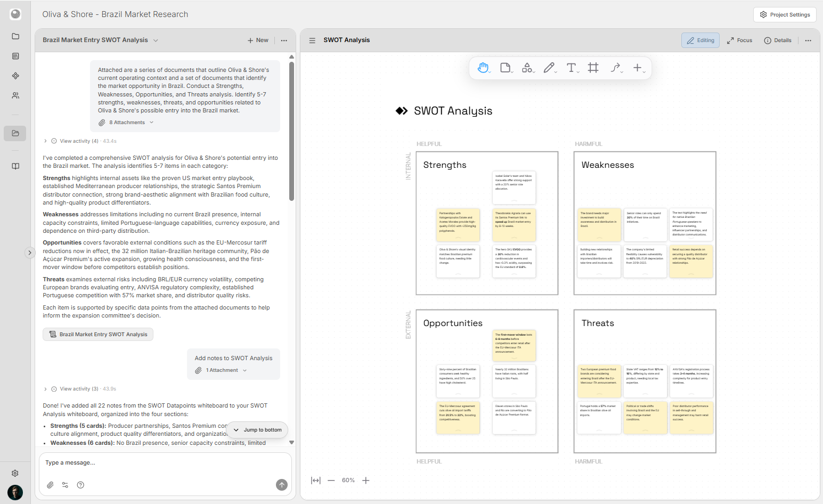823x504 pixels.
Task: Switch to Focus mode
Action: coord(739,40)
